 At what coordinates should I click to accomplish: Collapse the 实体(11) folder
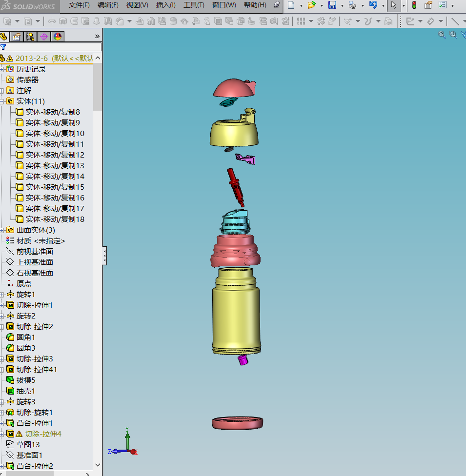(x=2, y=101)
